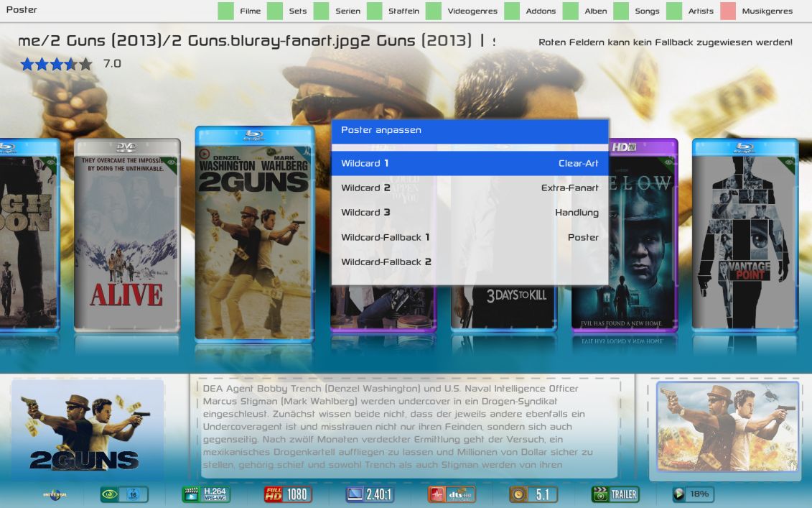Screen dimensions: 812x508
Task: Click the Universal studio logo
Action: tap(55, 494)
